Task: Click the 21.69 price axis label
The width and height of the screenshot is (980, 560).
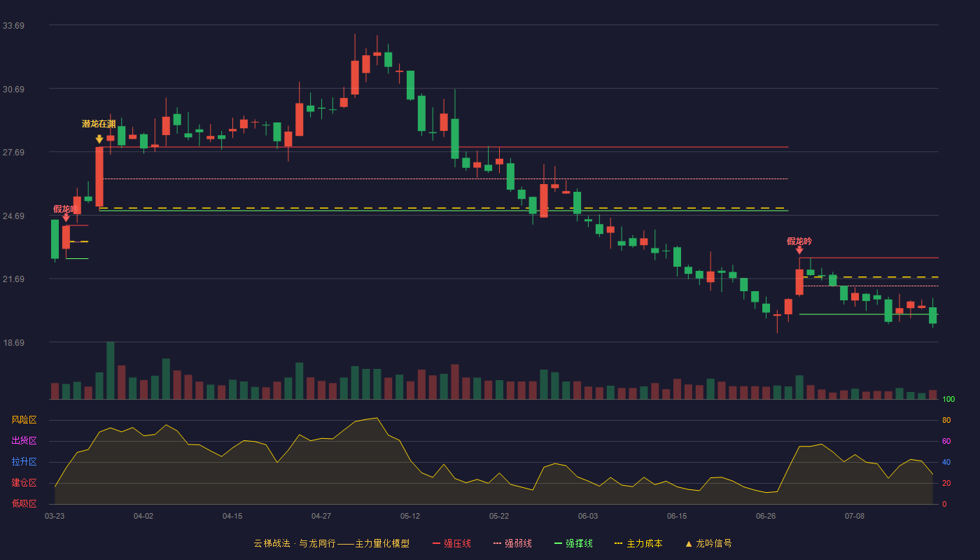Action: pos(13,279)
